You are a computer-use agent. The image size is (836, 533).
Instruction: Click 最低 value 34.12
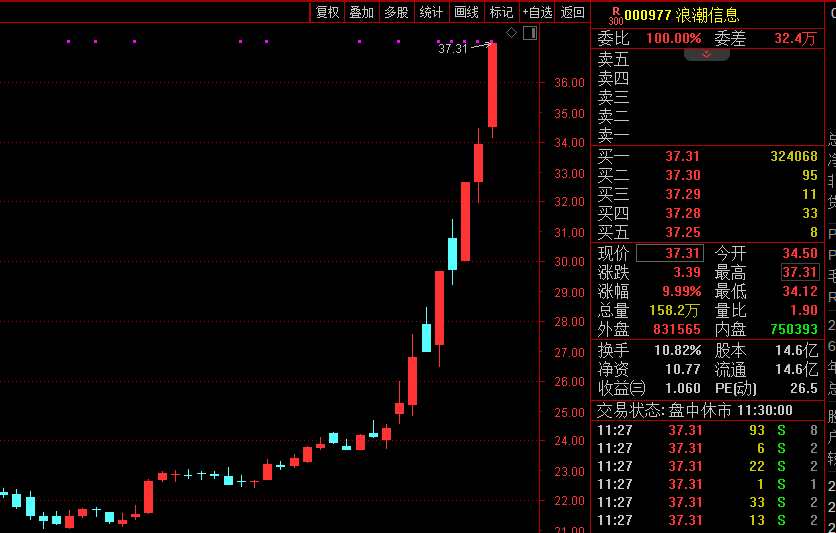point(800,292)
